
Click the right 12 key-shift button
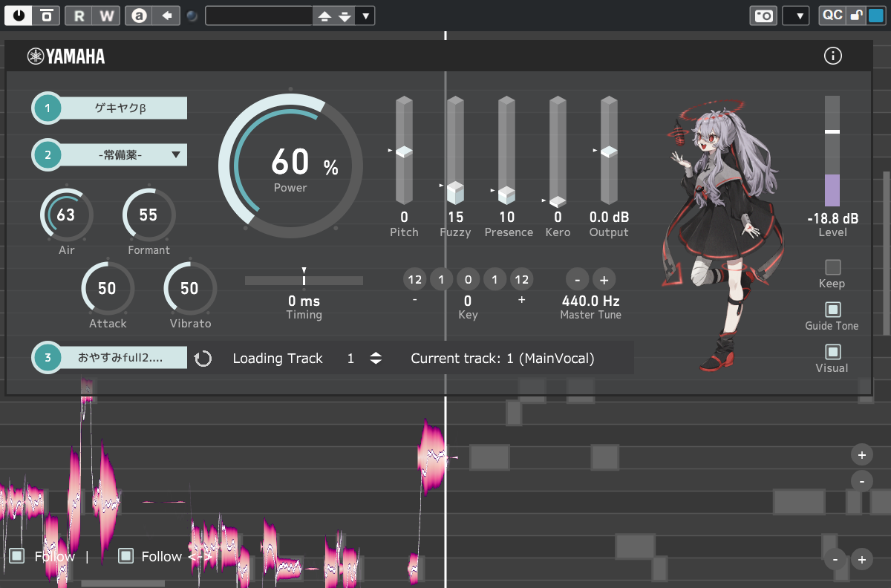(x=521, y=280)
